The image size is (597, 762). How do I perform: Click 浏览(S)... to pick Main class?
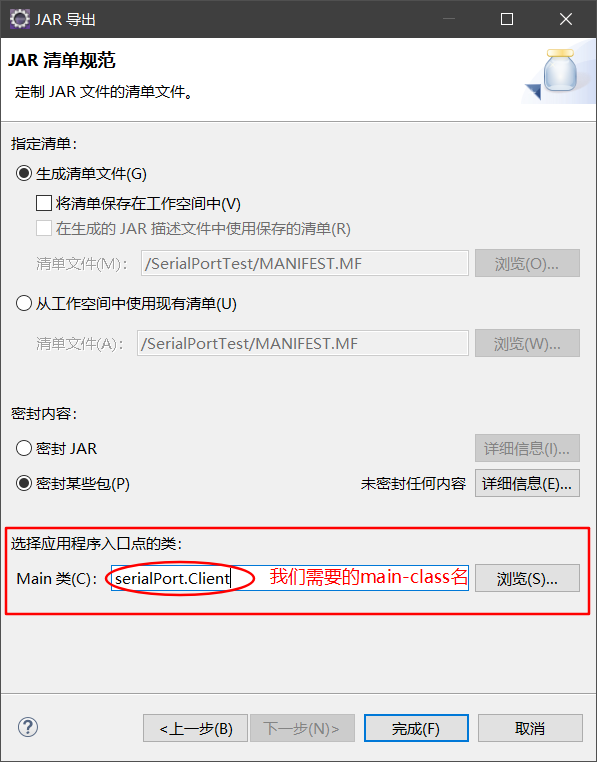pos(527,578)
